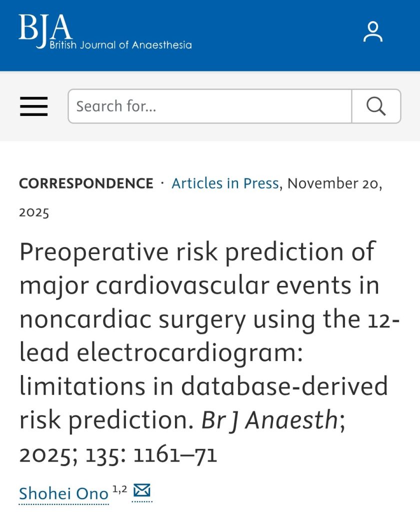Open the user account profile icon
420x512 pixels.
(372, 31)
